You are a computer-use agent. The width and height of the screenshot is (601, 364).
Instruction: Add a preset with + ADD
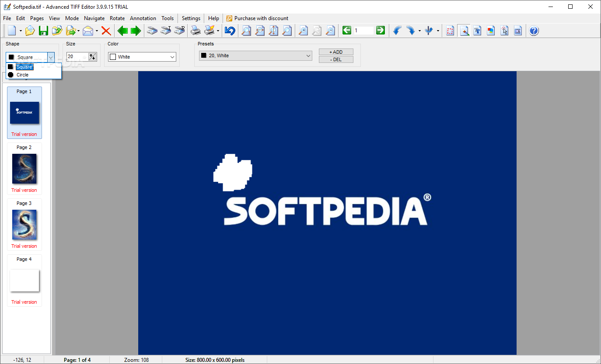[336, 52]
